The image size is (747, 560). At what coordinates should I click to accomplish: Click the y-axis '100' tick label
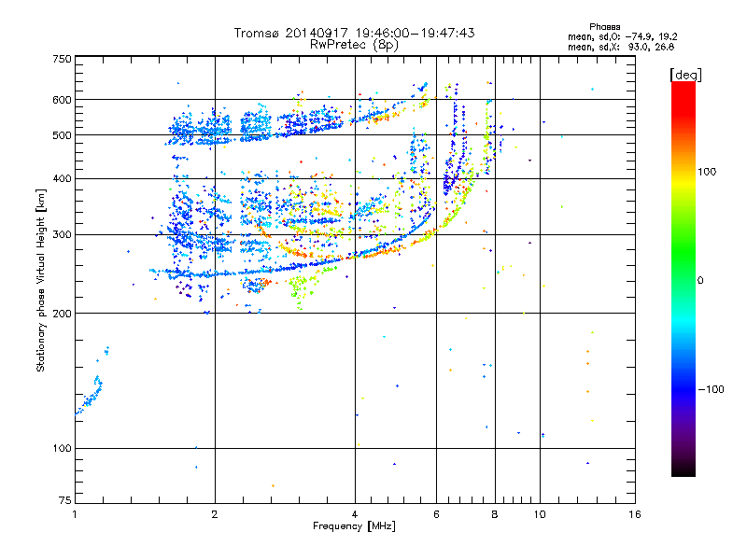coord(62,449)
